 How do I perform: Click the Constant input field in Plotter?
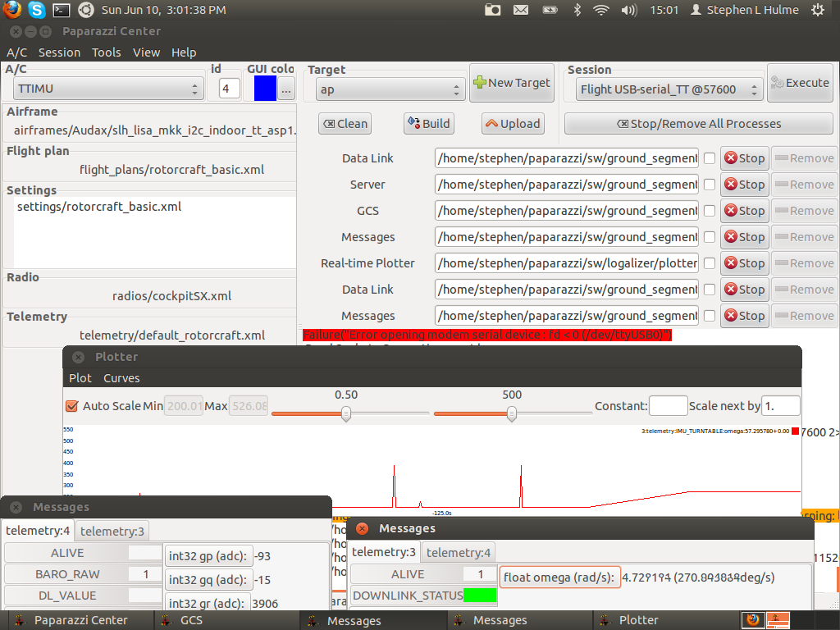tap(668, 405)
